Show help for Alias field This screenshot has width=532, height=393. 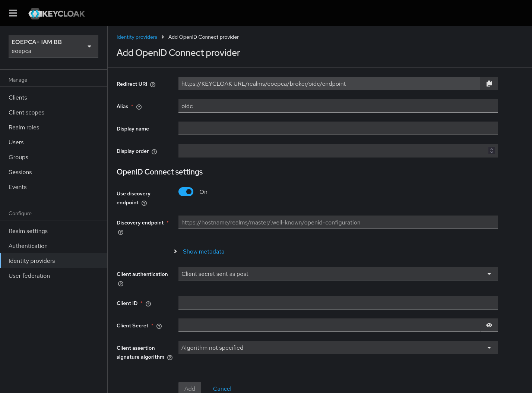click(x=139, y=107)
